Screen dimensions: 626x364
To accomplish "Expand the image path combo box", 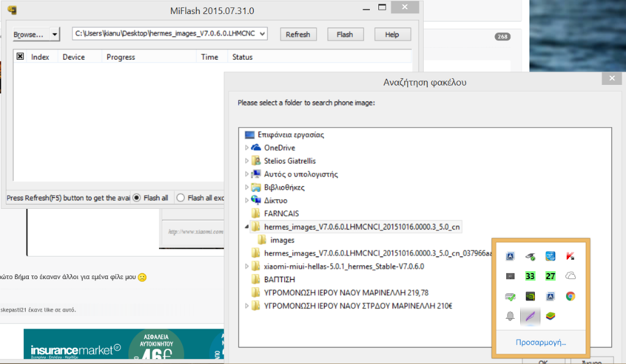I will click(263, 34).
